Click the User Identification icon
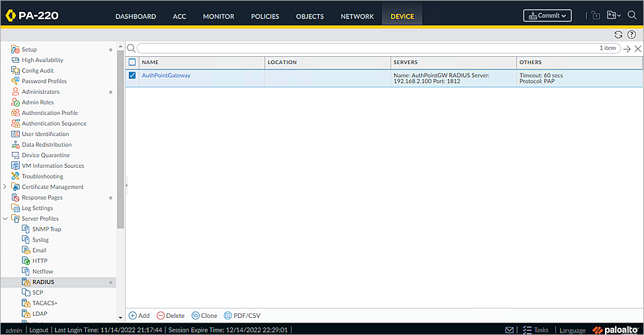 [15, 134]
